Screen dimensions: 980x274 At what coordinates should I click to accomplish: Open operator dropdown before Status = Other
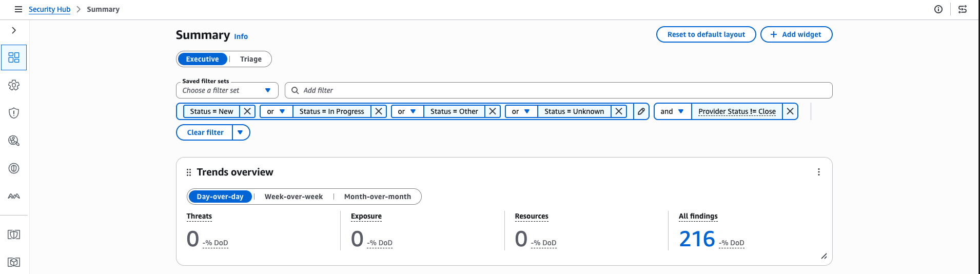407,111
